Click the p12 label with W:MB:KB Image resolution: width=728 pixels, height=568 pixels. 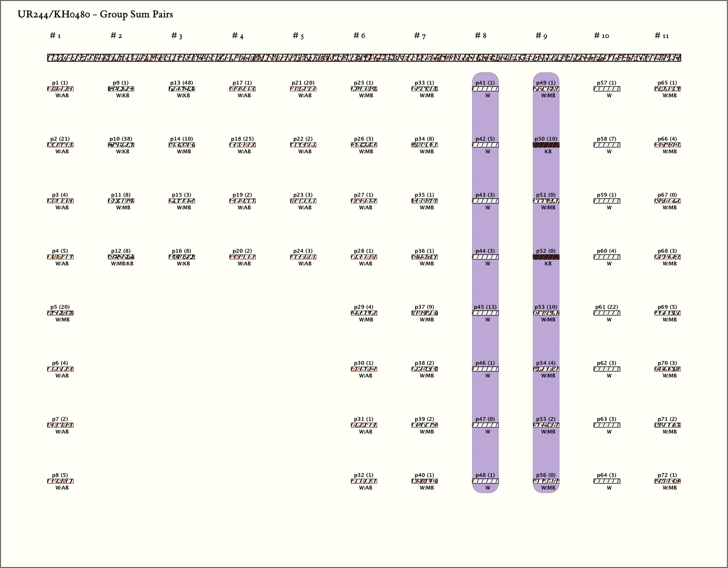[x=122, y=264]
